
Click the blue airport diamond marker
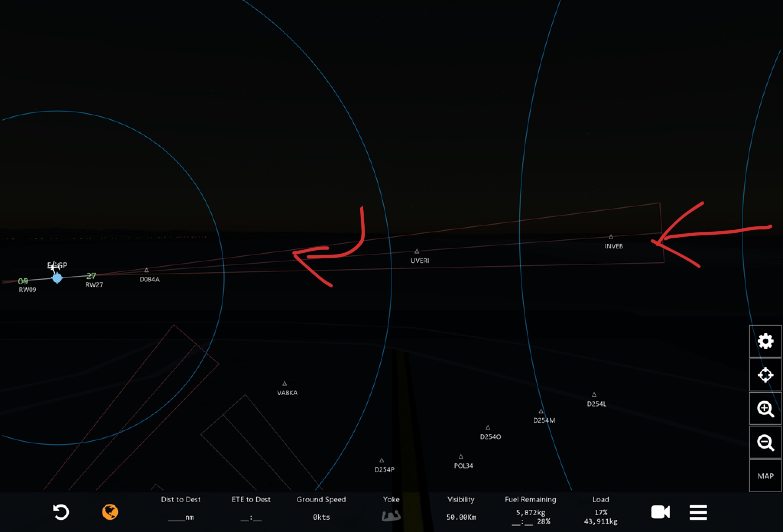pos(57,278)
